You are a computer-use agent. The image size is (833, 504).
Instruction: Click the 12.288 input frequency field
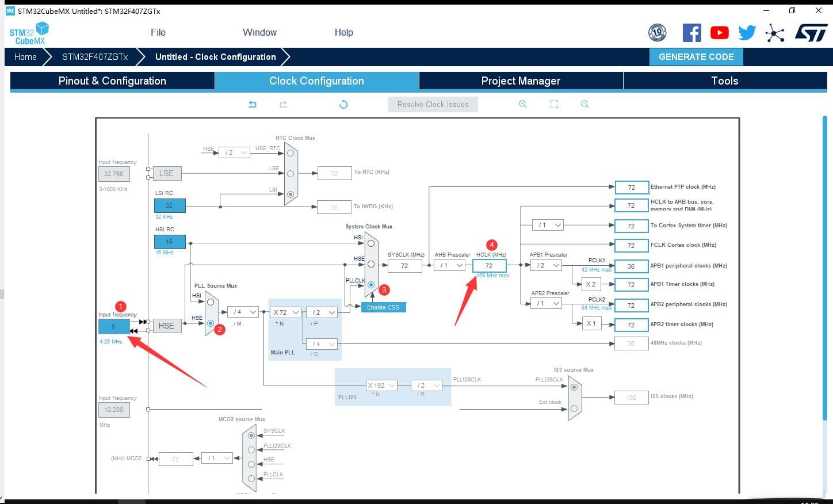(x=114, y=410)
